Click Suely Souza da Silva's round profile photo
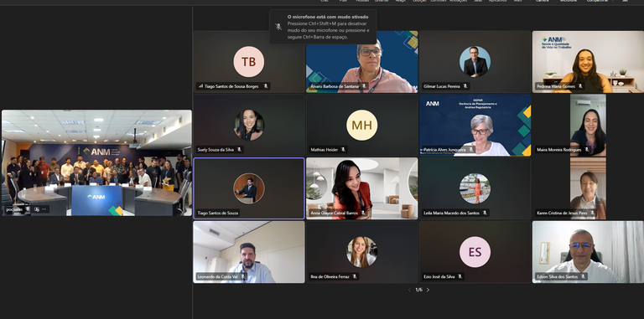The image size is (644, 319). [249, 125]
